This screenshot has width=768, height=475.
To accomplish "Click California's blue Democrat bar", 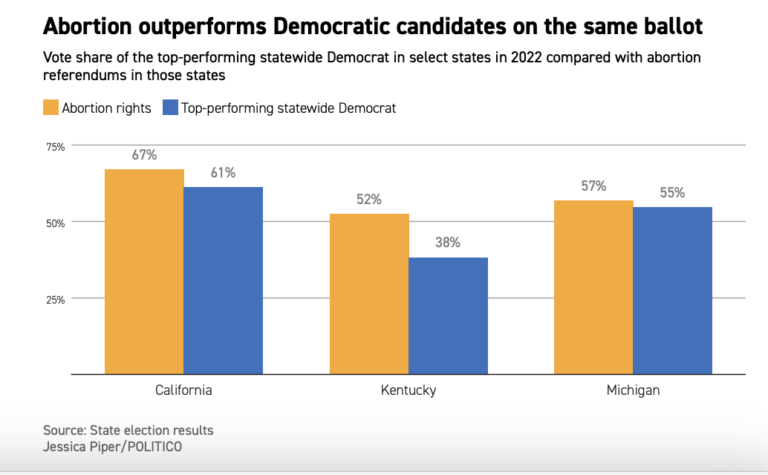I will pos(223,280).
